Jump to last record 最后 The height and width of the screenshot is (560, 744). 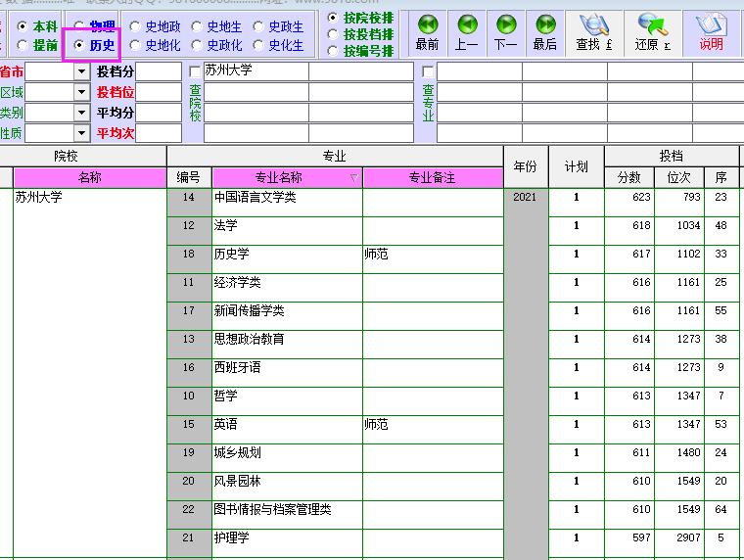click(x=544, y=33)
